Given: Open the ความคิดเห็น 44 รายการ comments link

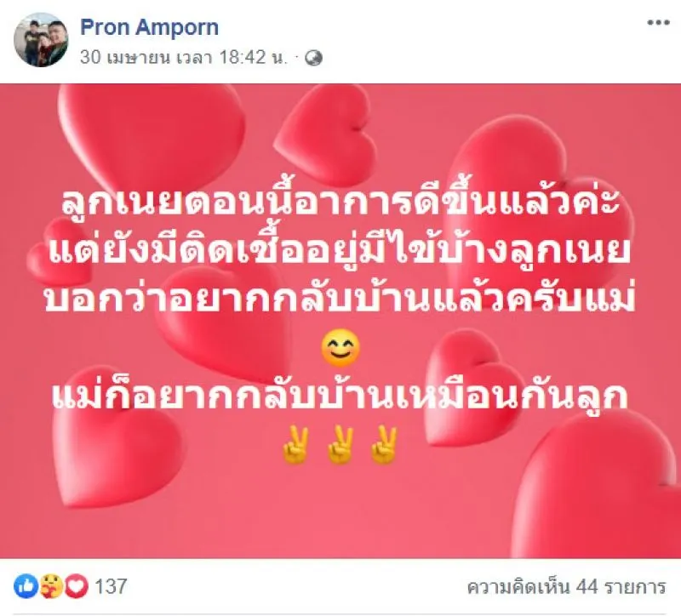Looking at the screenshot, I should pos(566,587).
